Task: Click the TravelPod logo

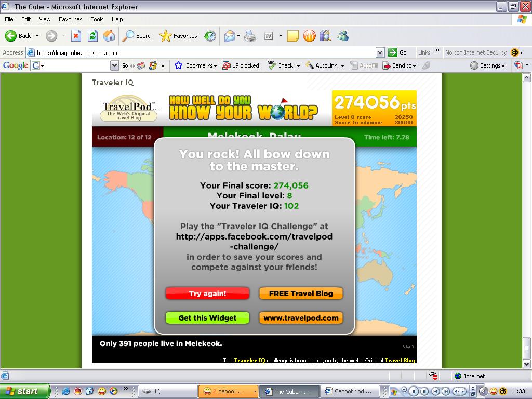Action: (x=129, y=108)
